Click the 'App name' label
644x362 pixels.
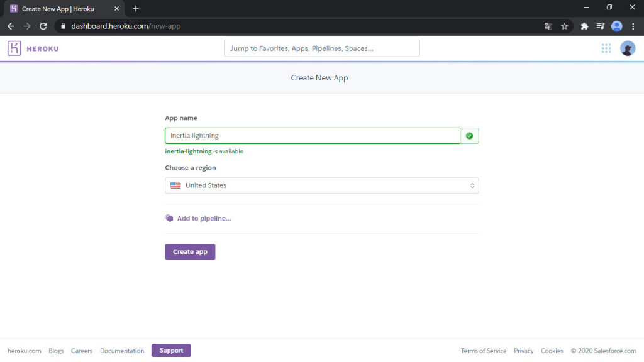[181, 118]
